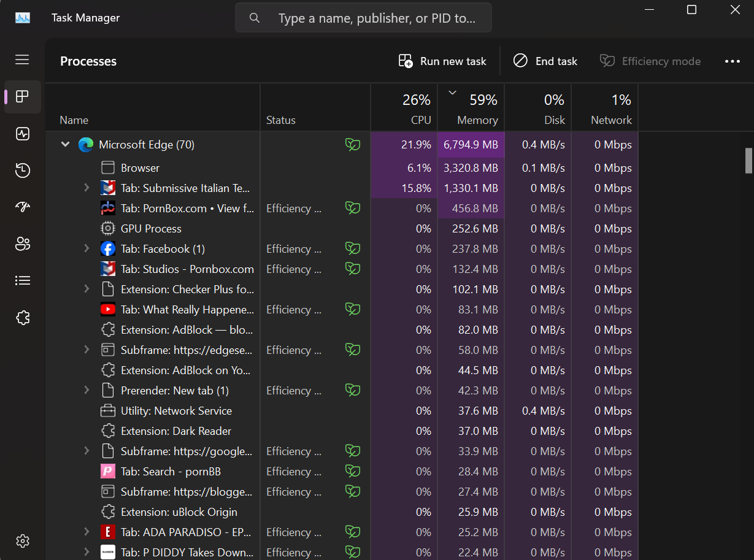Image resolution: width=754 pixels, height=560 pixels.
Task: Click the three-dot more options button
Action: click(x=732, y=61)
